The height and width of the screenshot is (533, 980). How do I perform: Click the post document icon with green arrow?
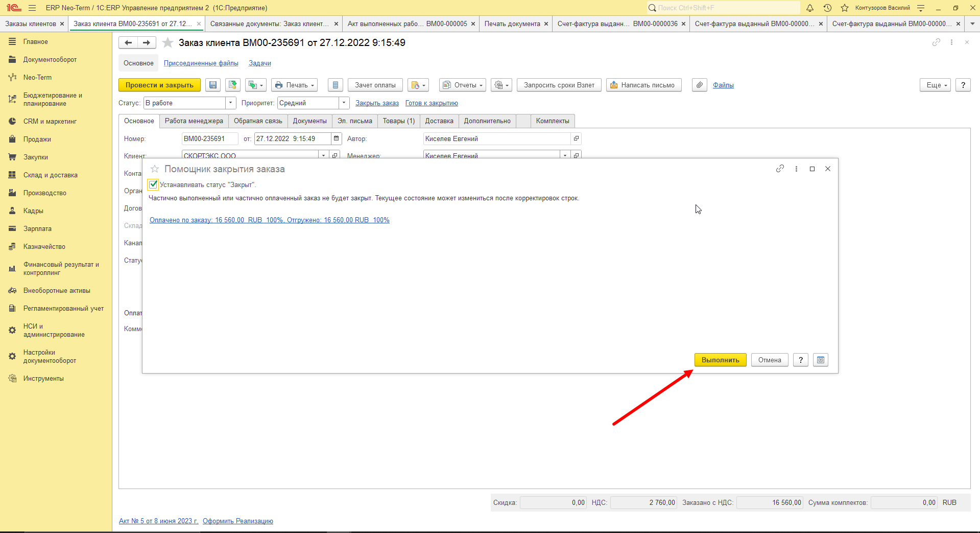[233, 85]
